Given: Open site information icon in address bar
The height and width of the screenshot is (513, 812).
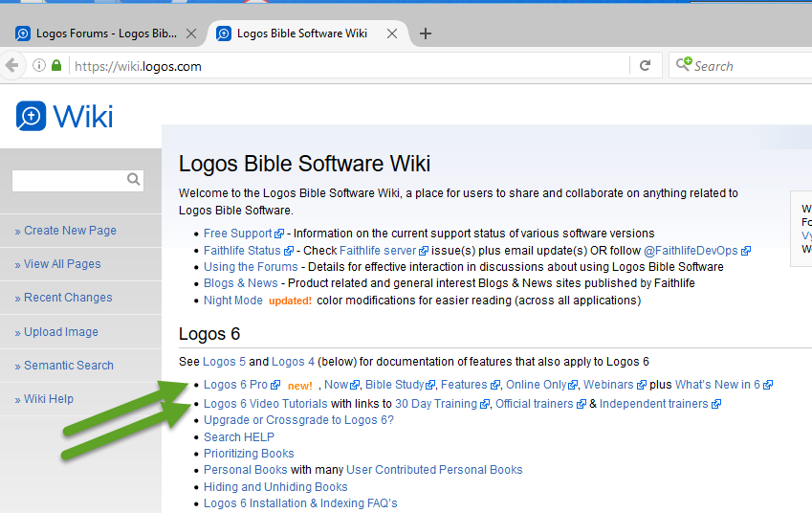Looking at the screenshot, I should 39,65.
